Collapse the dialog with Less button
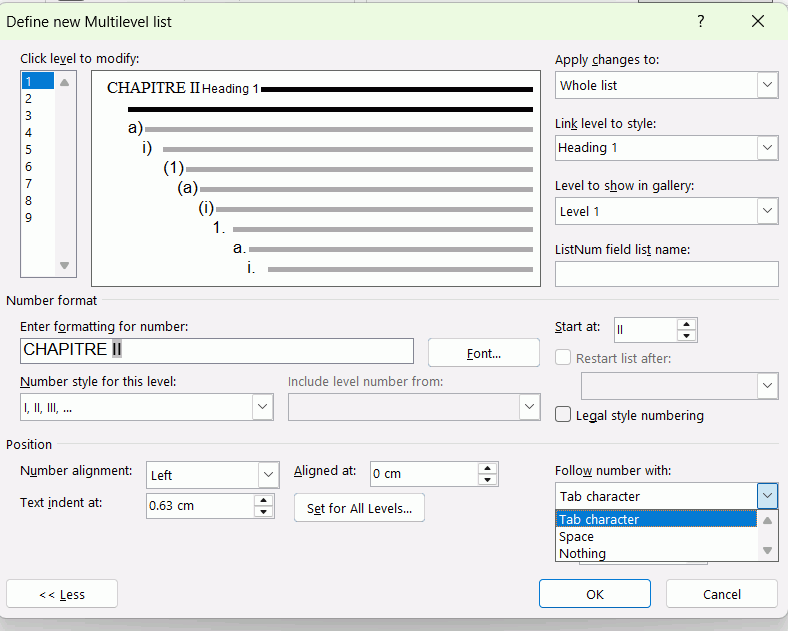 62,594
